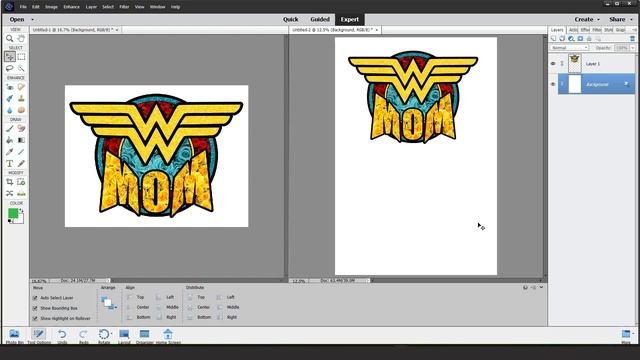Click the Redo button
The width and height of the screenshot is (640, 360).
[84, 336]
